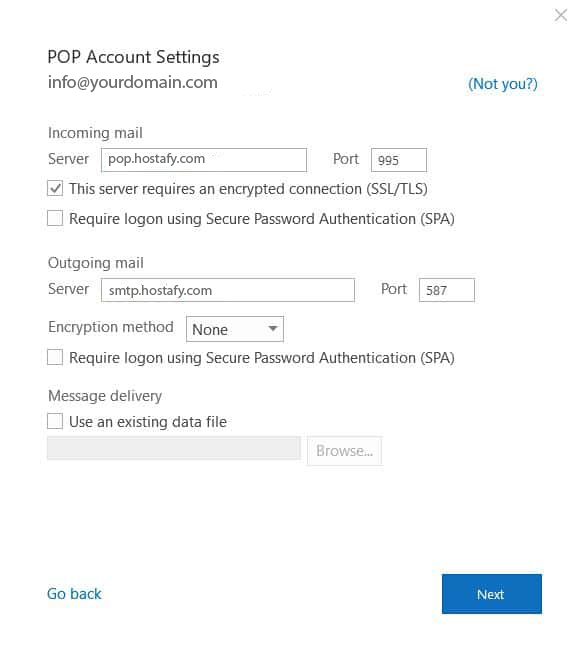Focus the smtp.hostafy.com outgoing server field
588x659 pixels.
228,290
